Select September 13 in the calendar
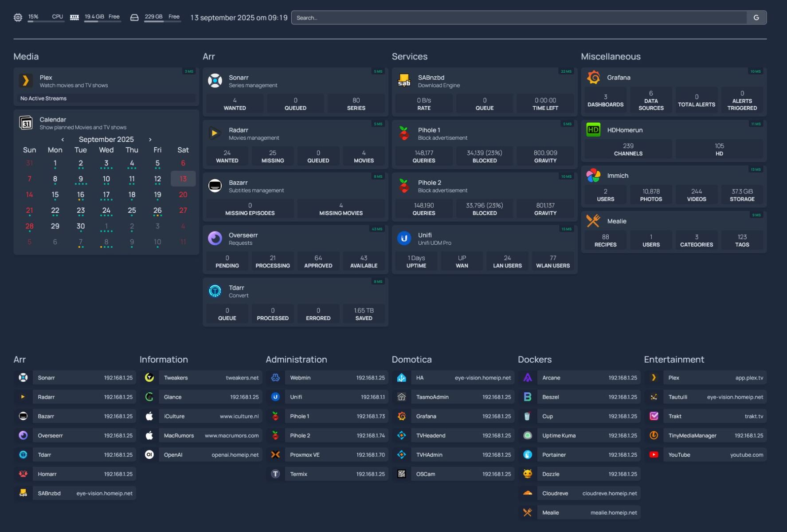The height and width of the screenshot is (532, 787). (183, 179)
